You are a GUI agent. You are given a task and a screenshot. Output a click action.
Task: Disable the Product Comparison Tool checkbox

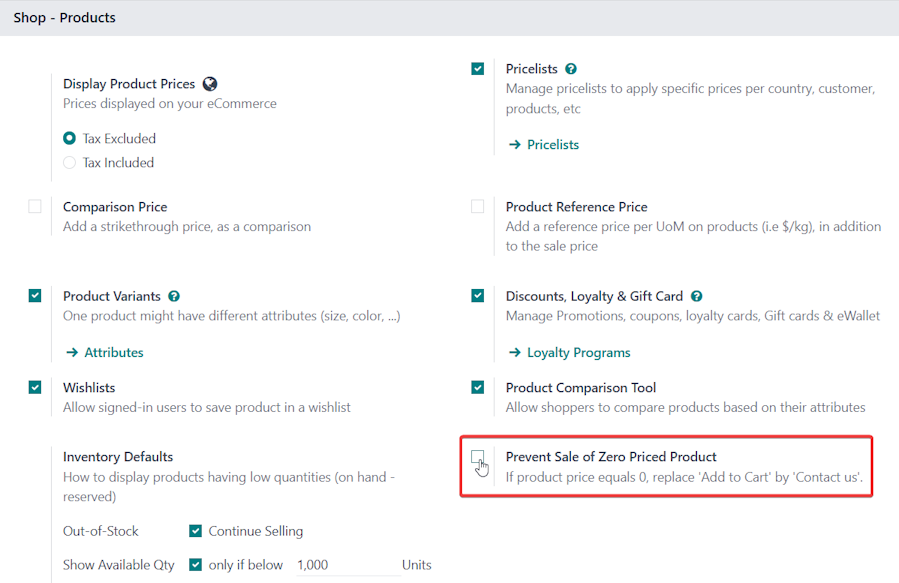[x=477, y=388]
